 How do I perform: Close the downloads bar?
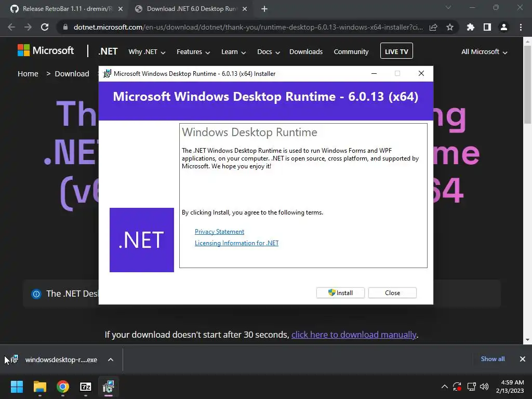click(x=523, y=359)
